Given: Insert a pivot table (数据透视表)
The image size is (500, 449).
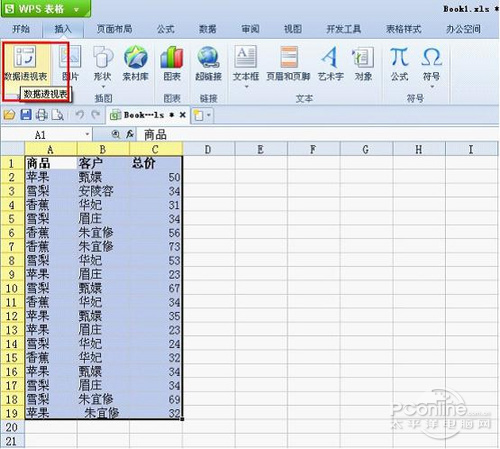Looking at the screenshot, I should coord(25,63).
